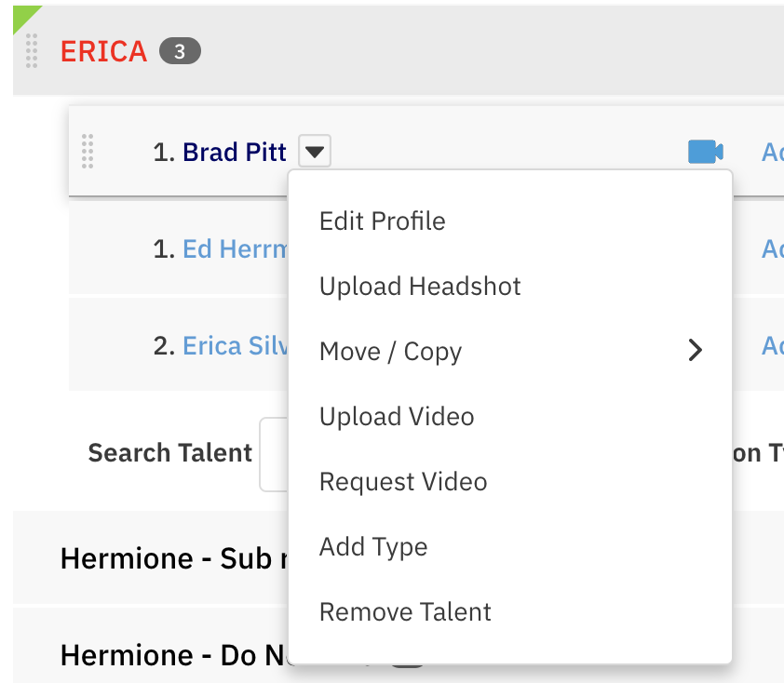Open Brad Pitt's talent profile link
This screenshot has width=784, height=683.
coord(235,152)
